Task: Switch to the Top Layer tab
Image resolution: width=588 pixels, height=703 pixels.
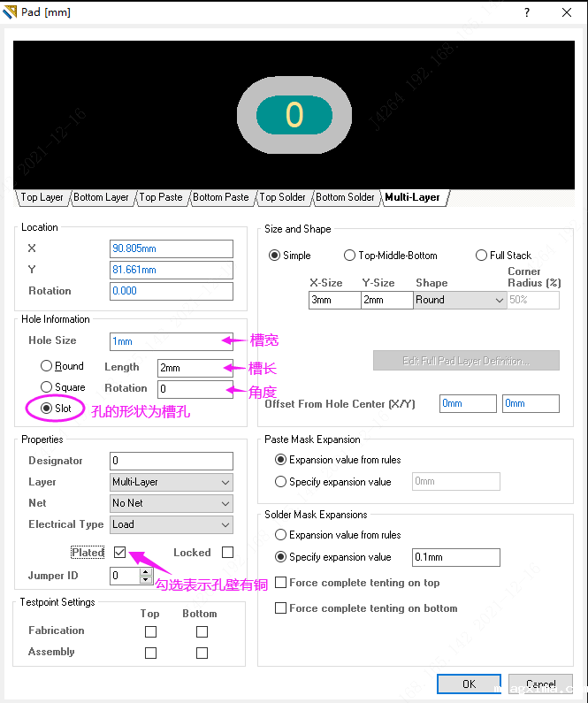Action: tap(42, 197)
